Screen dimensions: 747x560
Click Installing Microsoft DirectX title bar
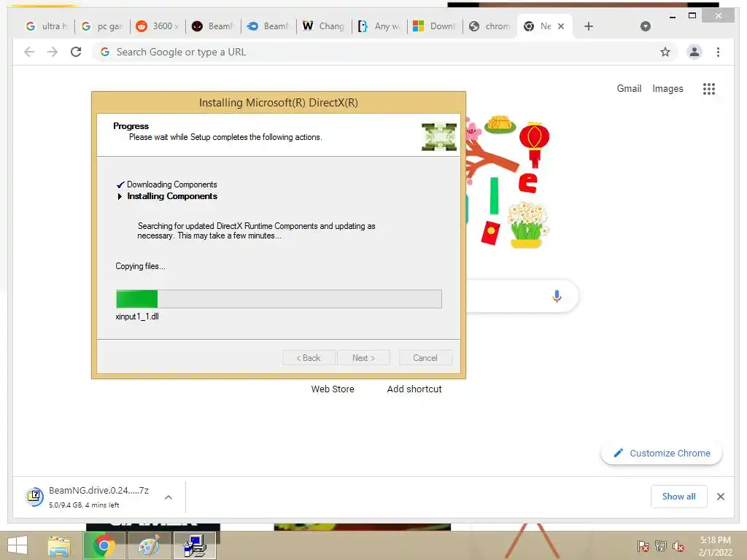point(278,102)
